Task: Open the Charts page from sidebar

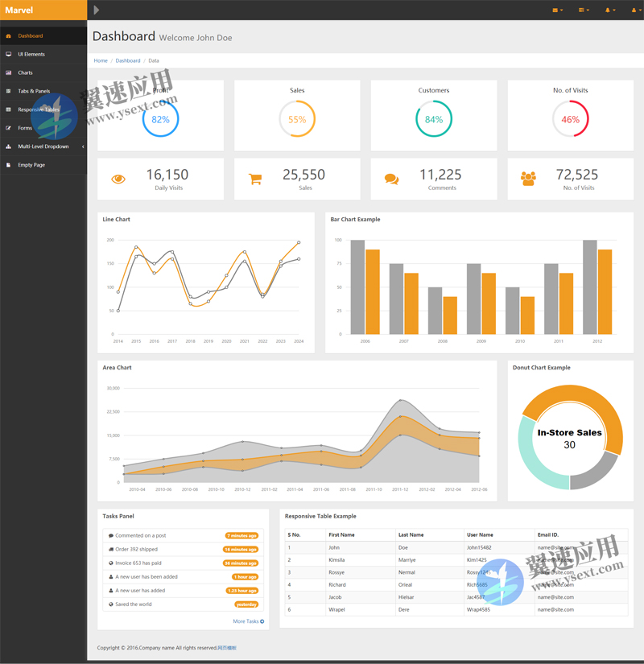Action: click(26, 72)
